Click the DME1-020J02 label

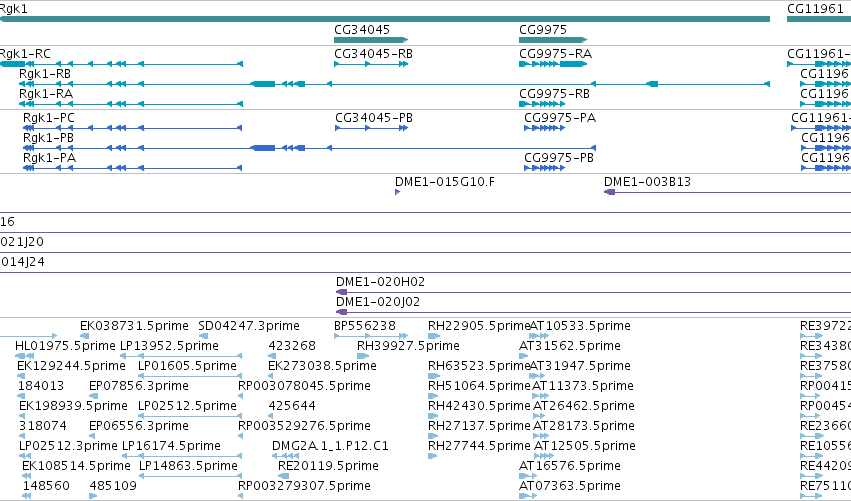tap(378, 302)
